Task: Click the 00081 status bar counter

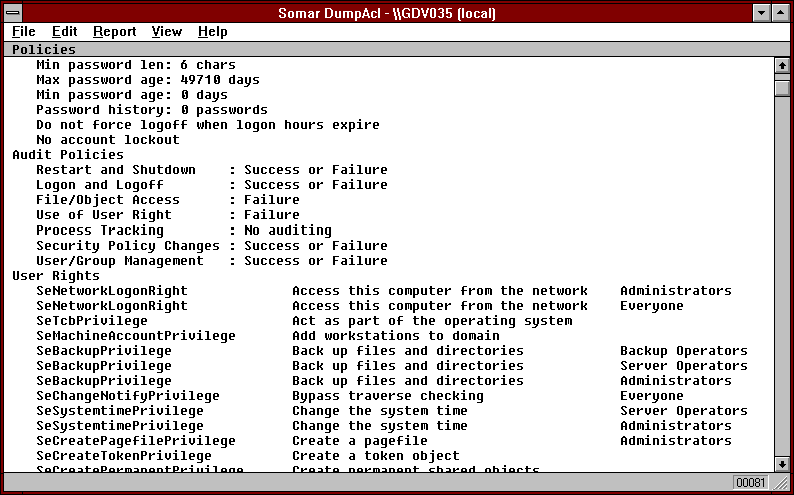Action: point(750,482)
